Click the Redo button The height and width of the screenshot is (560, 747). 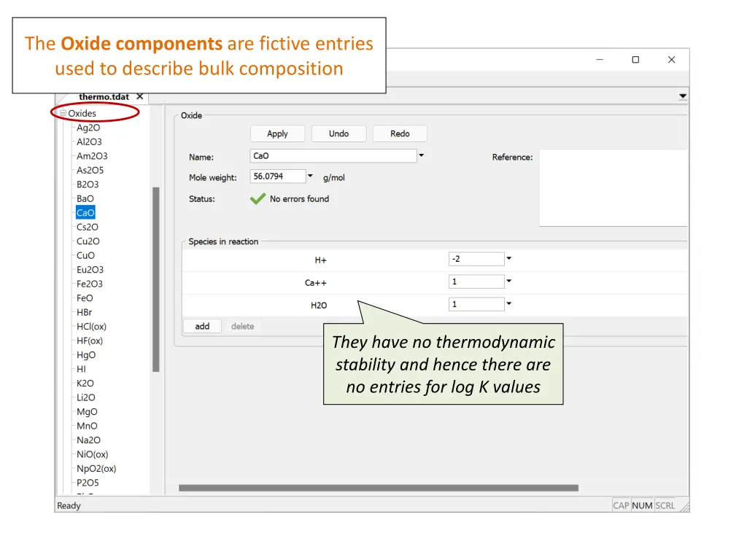tap(400, 134)
